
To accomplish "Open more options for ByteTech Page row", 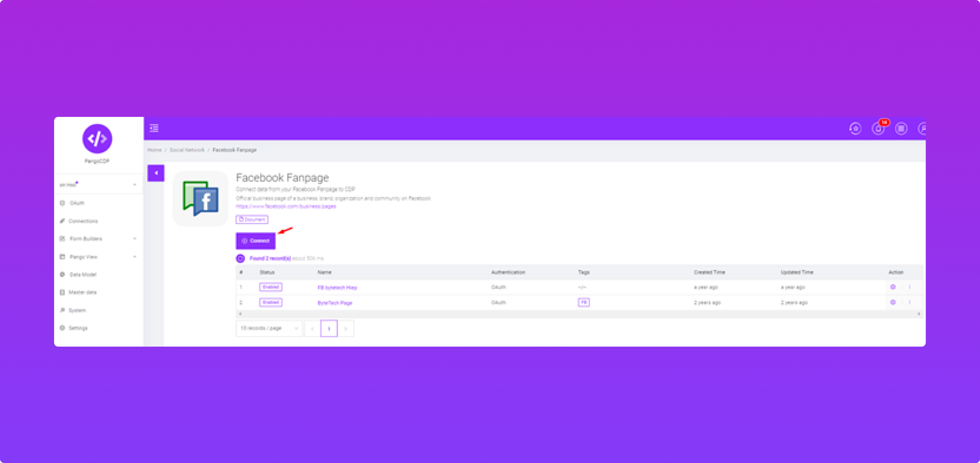I will (x=910, y=302).
